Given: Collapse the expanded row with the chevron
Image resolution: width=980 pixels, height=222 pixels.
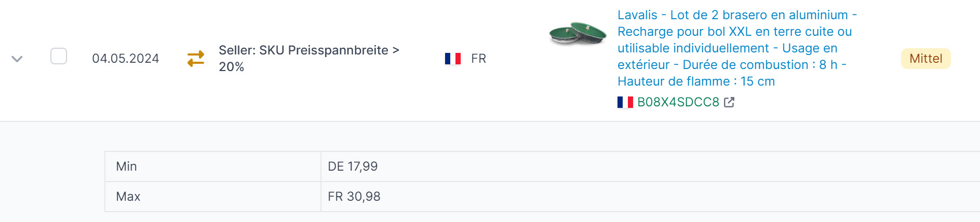Looking at the screenshot, I should [17, 59].
